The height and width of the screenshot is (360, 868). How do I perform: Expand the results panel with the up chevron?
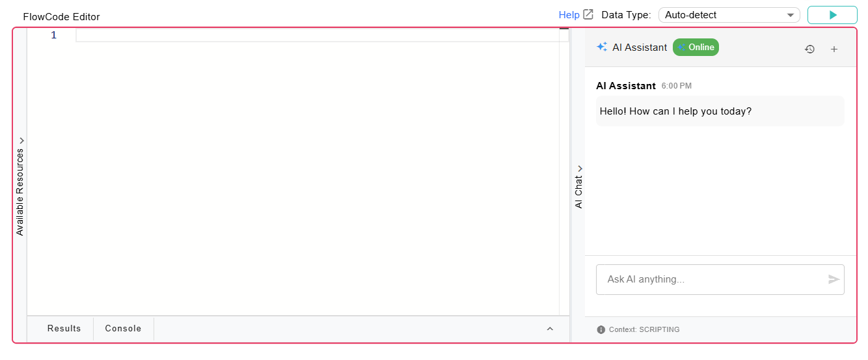click(550, 329)
